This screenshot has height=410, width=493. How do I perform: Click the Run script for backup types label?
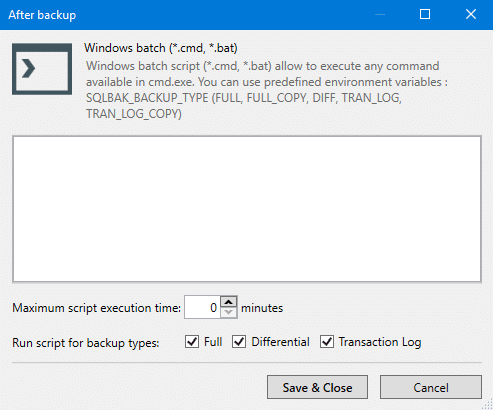click(86, 343)
